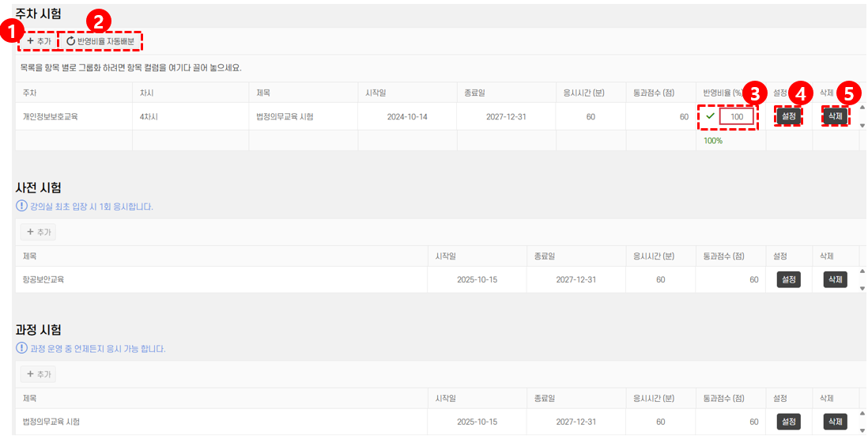Sort weekly exams by the 차시 column header
The width and height of the screenshot is (868, 436).
(x=147, y=93)
